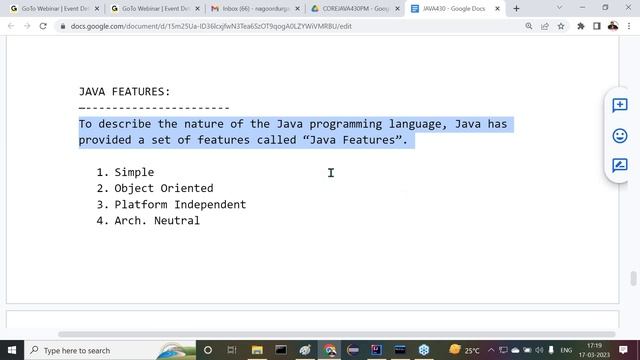Viewport: 640px width, 360px height.
Task: Open Chrome side panel icon
Action: pos(597,26)
